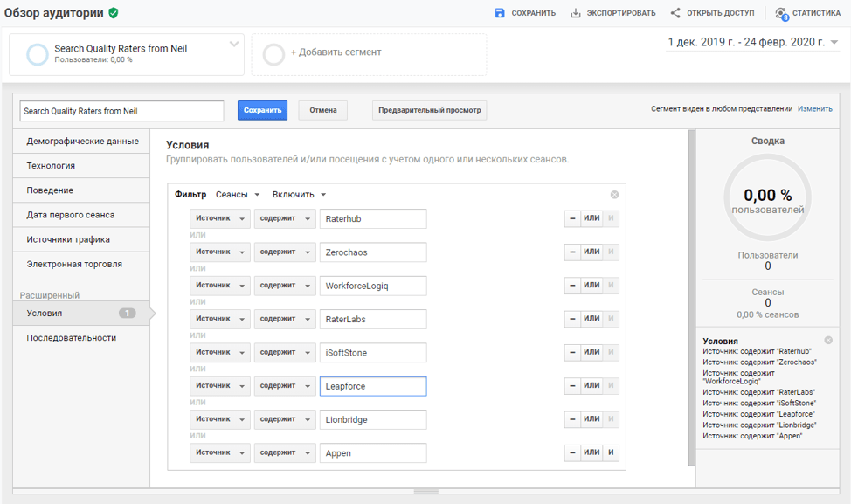Click the bottom panel resize handle
Viewport: 851px width, 504px height.
coord(426,491)
